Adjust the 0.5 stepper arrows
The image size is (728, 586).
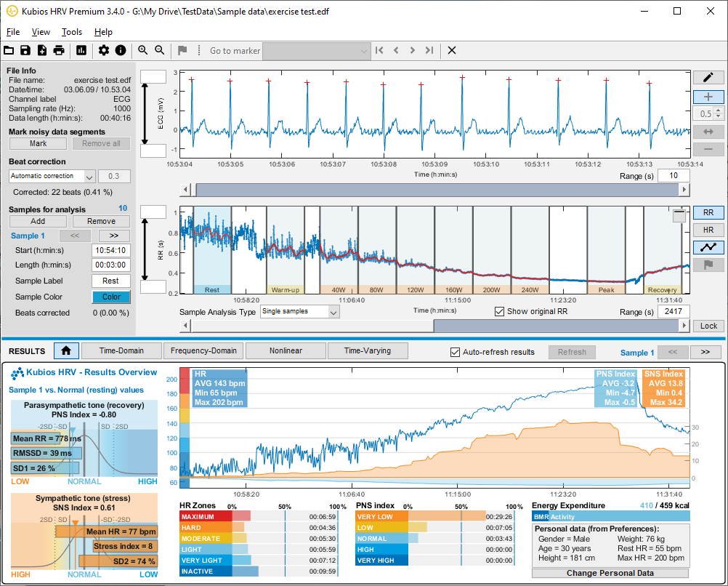(719, 113)
